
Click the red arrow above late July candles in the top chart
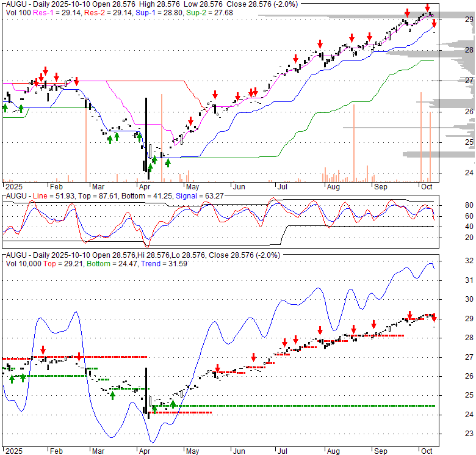[320, 43]
